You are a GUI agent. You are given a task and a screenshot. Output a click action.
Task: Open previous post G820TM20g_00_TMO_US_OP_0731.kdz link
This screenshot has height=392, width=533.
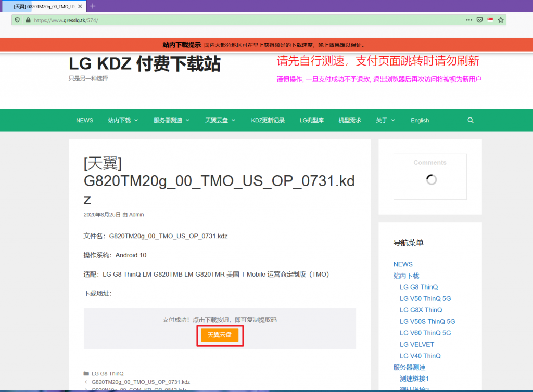point(141,382)
